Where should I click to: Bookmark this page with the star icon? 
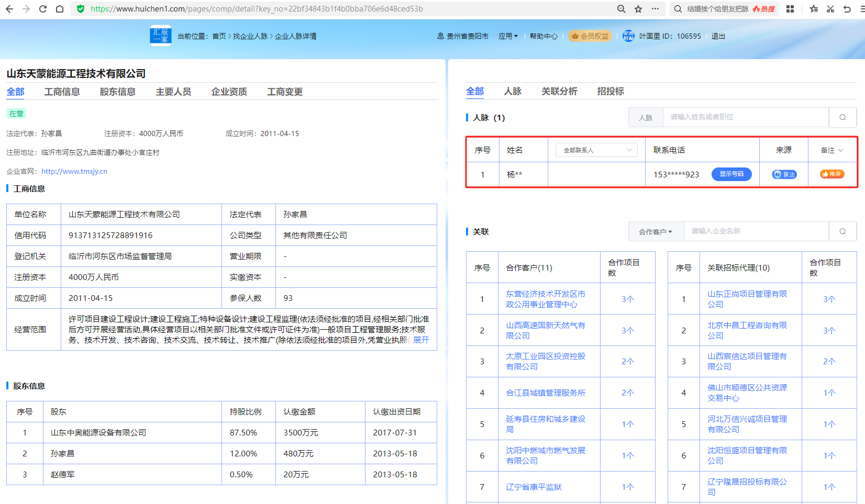click(638, 9)
